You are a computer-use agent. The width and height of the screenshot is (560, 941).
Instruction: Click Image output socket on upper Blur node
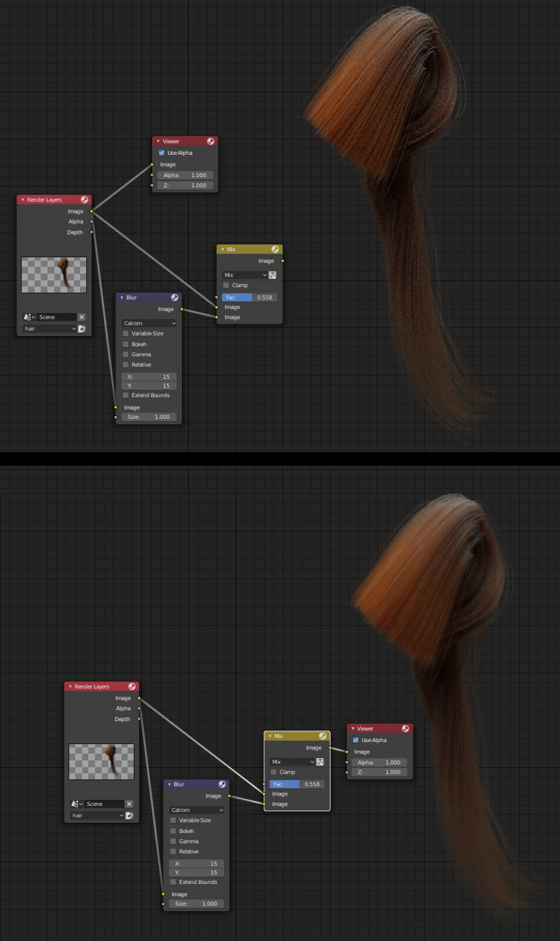coord(182,309)
